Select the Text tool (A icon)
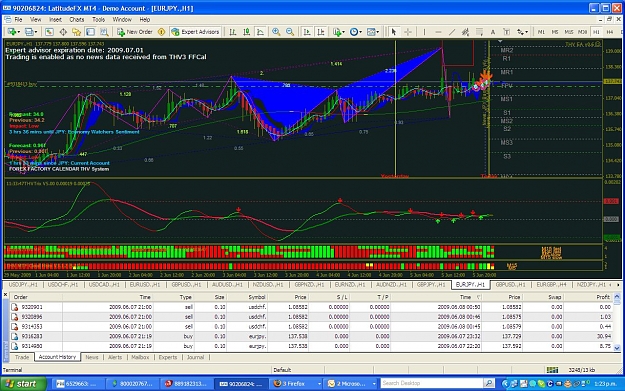 (493, 32)
